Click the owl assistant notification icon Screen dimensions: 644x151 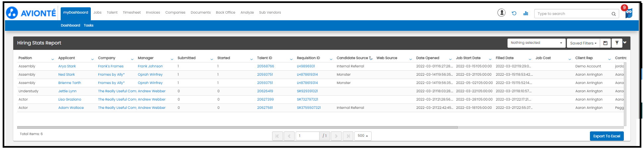(628, 13)
